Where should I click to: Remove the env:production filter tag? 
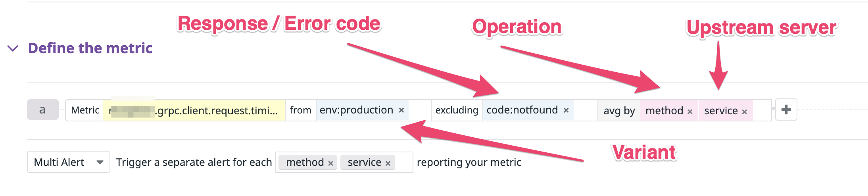pos(401,110)
